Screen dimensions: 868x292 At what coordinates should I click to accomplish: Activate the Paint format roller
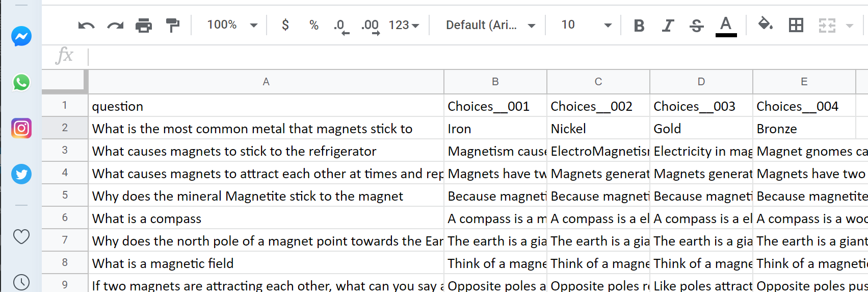click(x=173, y=25)
